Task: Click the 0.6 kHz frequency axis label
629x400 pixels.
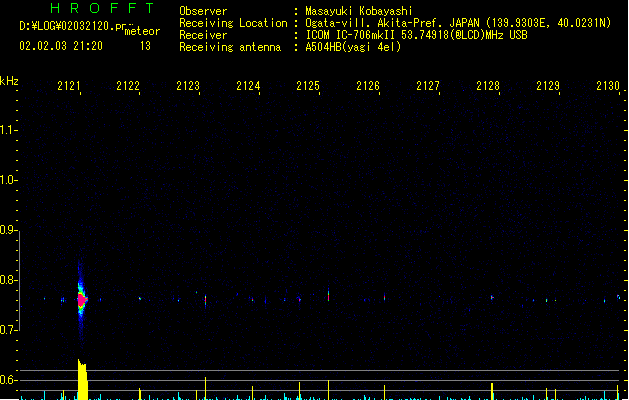Action: pyautogui.click(x=7, y=380)
